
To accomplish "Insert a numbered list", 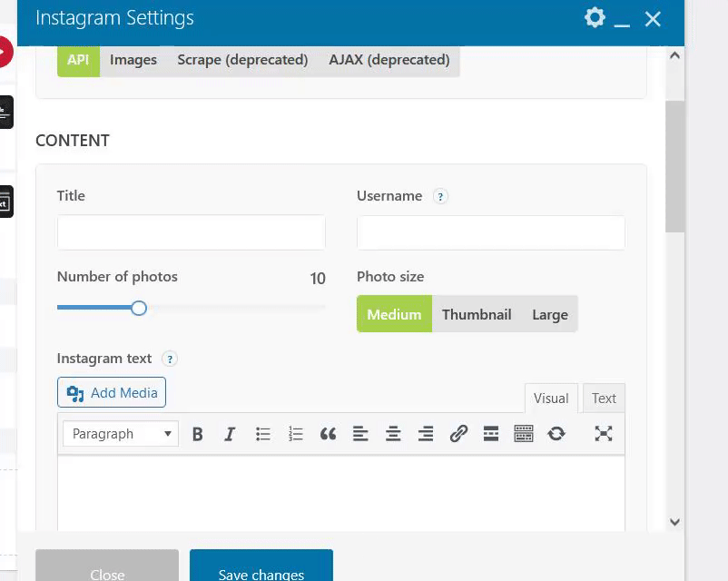I will (x=296, y=434).
